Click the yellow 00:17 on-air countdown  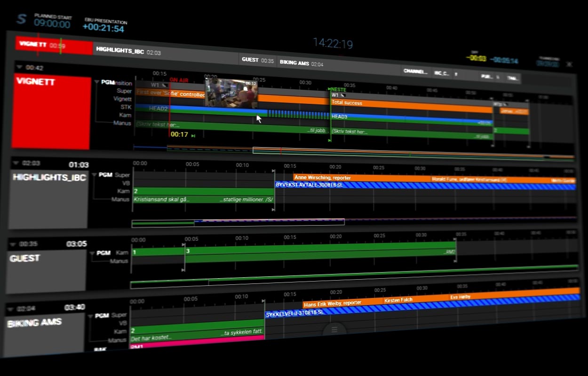pos(179,134)
